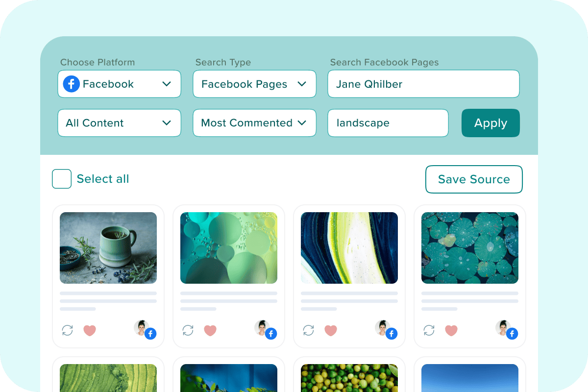Click the Apply button
The width and height of the screenshot is (588, 392).
[x=490, y=123]
